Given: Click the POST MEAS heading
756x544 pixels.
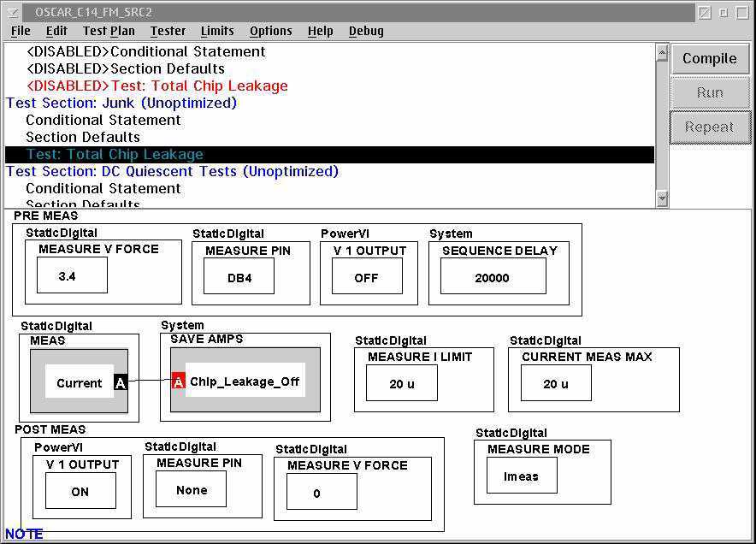Looking at the screenshot, I should [x=50, y=429].
